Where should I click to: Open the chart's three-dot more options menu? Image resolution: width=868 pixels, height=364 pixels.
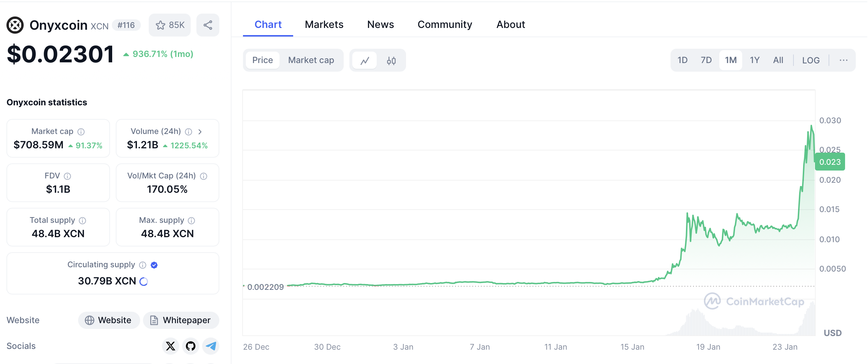click(x=843, y=60)
